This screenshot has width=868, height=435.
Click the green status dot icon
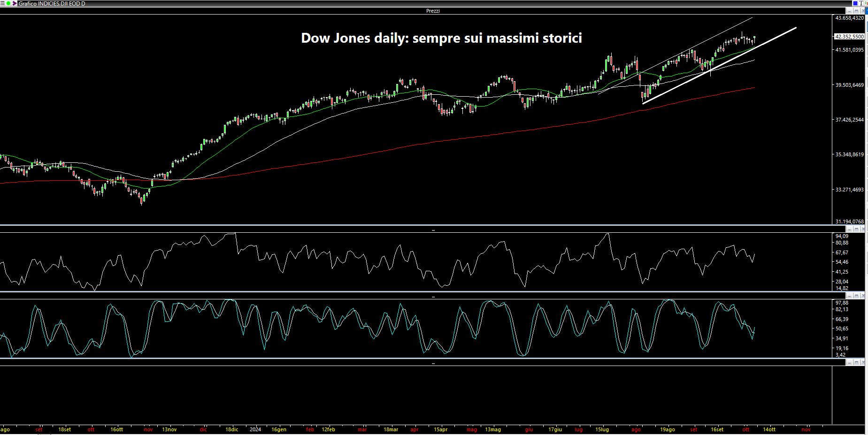point(8,3)
